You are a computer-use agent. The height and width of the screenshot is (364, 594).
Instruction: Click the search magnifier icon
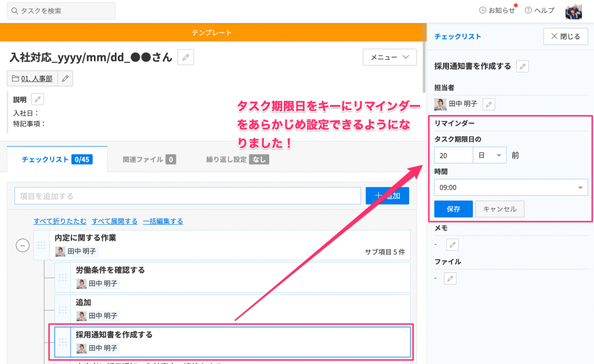[x=15, y=11]
